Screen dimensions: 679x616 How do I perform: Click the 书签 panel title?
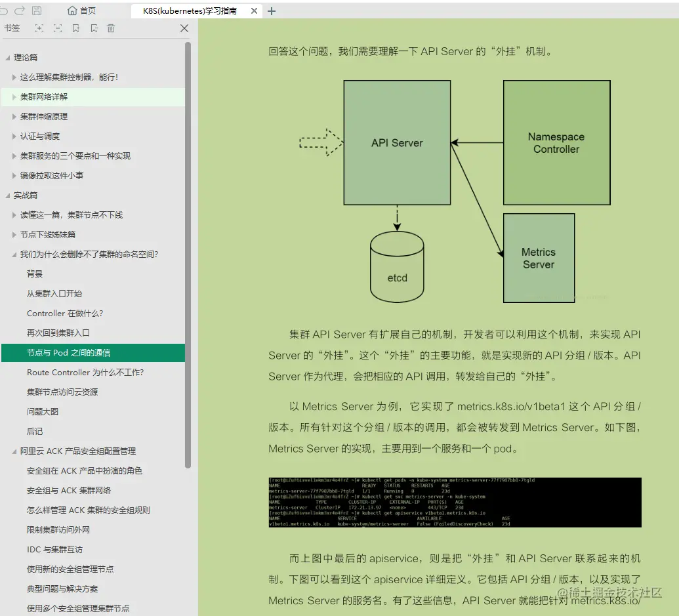pos(12,28)
